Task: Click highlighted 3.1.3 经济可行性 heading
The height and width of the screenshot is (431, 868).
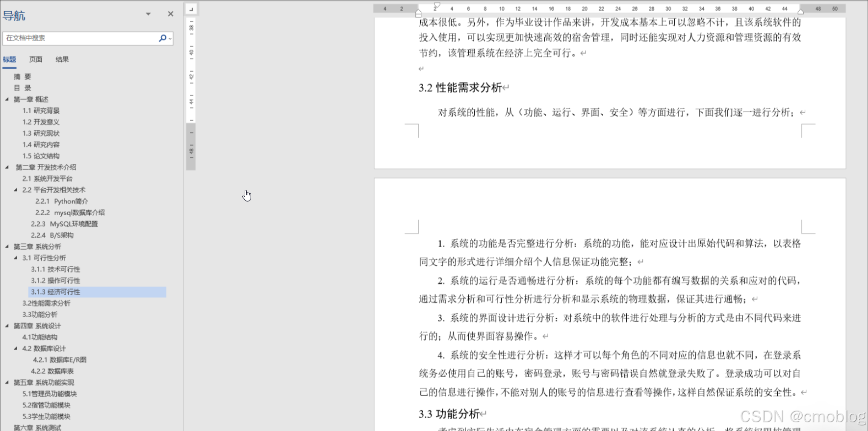Action: tap(97, 292)
